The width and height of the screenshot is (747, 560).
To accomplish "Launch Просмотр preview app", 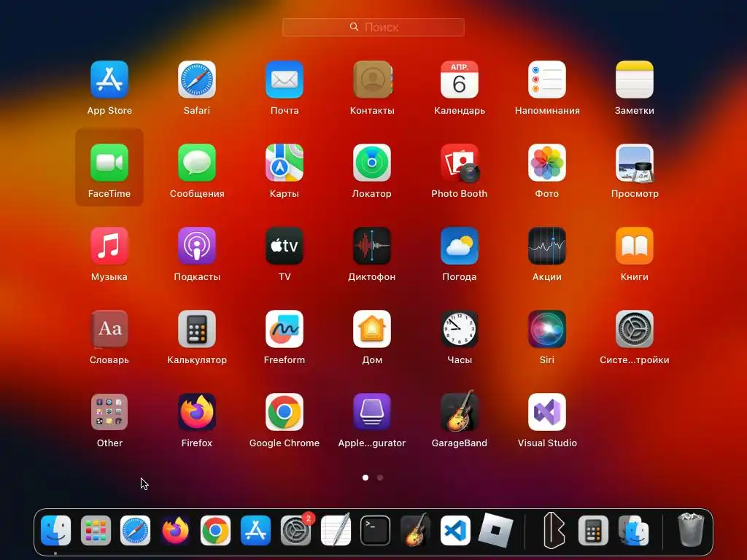I will [635, 163].
